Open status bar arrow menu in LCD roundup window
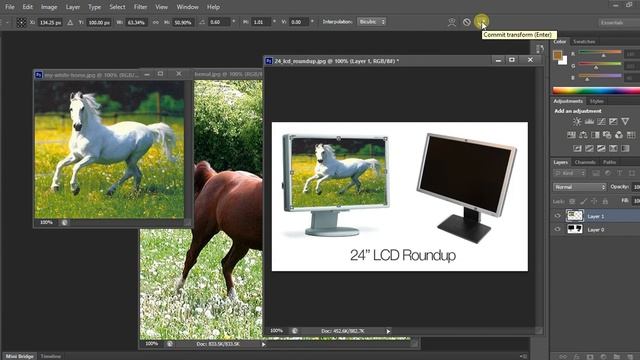Viewport: 640px width, 360px height. tap(388, 331)
